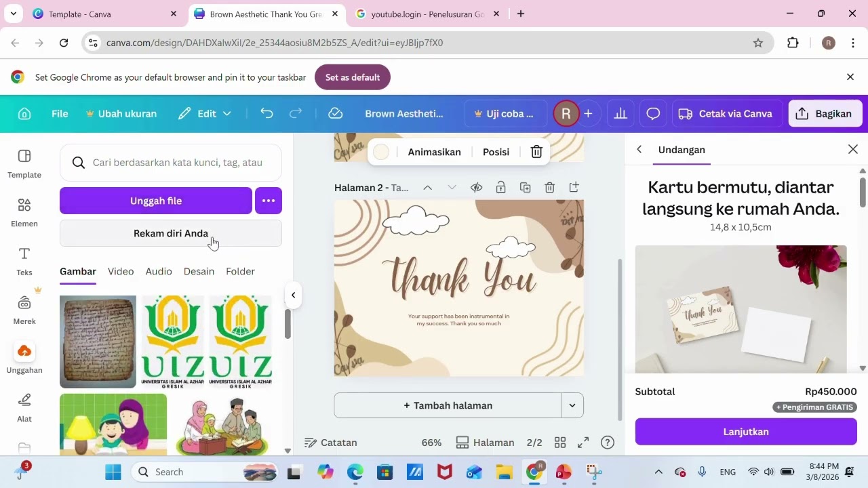Open Catatan notes panel
The image size is (868, 488).
pyautogui.click(x=331, y=443)
